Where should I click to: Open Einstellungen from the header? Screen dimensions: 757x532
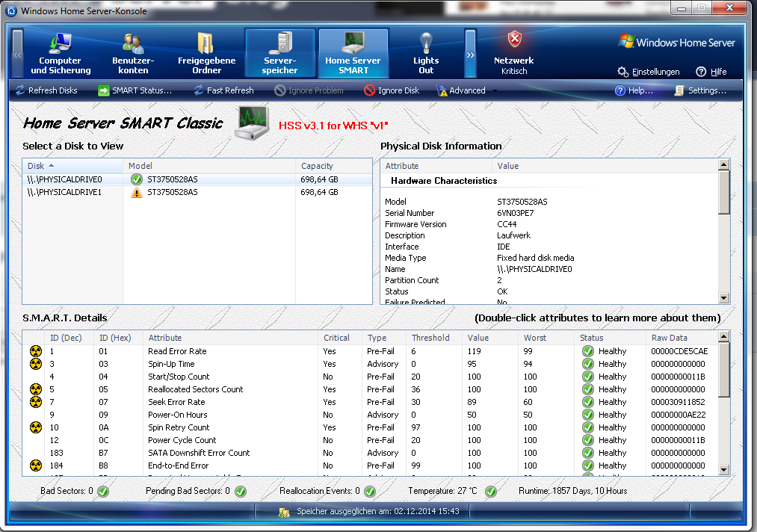point(649,72)
